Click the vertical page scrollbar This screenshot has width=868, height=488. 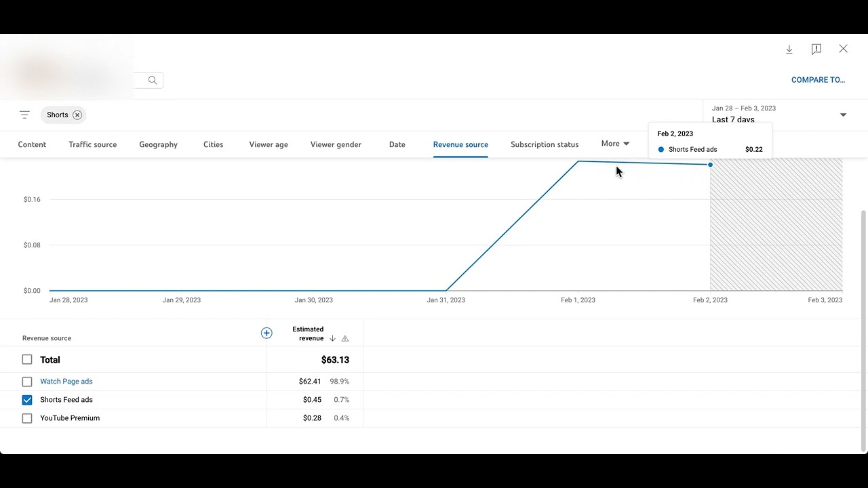[x=863, y=330]
